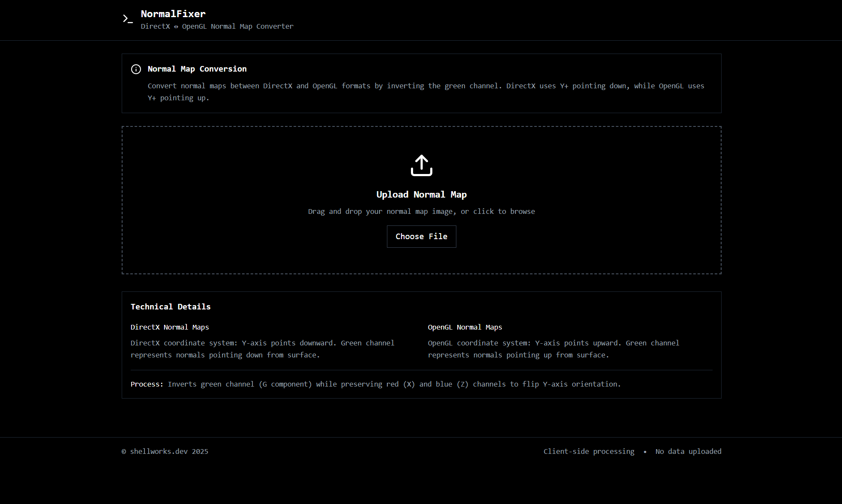Click the Process label text

tap(147, 384)
